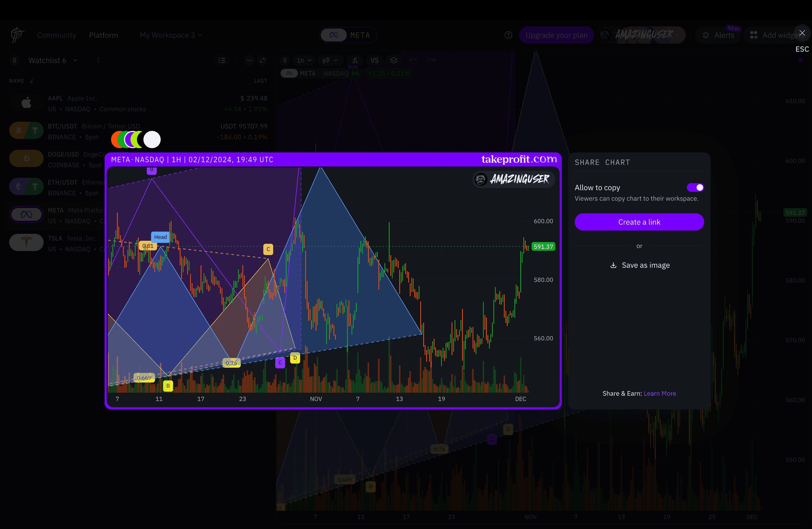Open the 1h timeframe dropdown
This screenshot has height=529, width=812.
tap(304, 60)
